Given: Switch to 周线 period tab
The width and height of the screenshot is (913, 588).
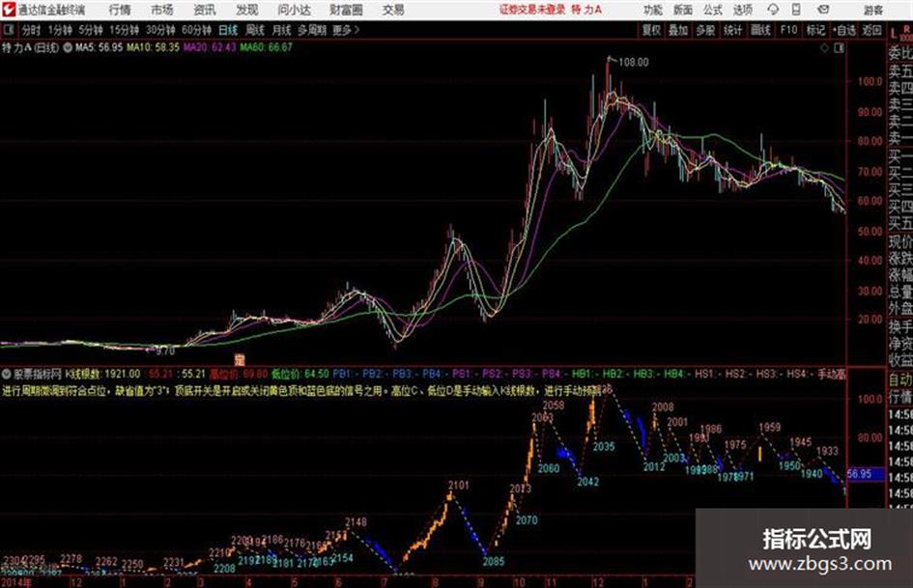Looking at the screenshot, I should click(x=255, y=30).
